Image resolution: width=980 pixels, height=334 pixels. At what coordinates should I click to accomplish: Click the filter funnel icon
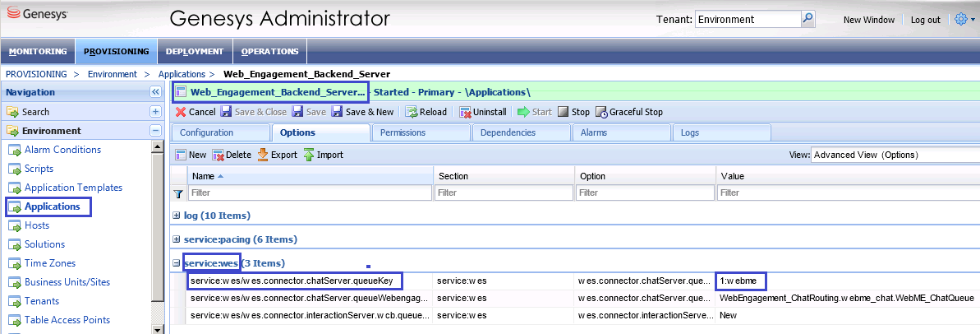point(177,193)
